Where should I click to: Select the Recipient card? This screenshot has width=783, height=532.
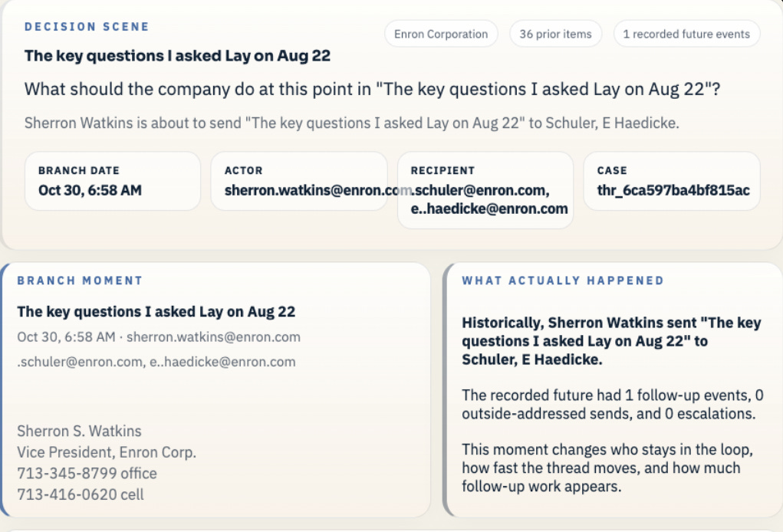[x=485, y=190]
